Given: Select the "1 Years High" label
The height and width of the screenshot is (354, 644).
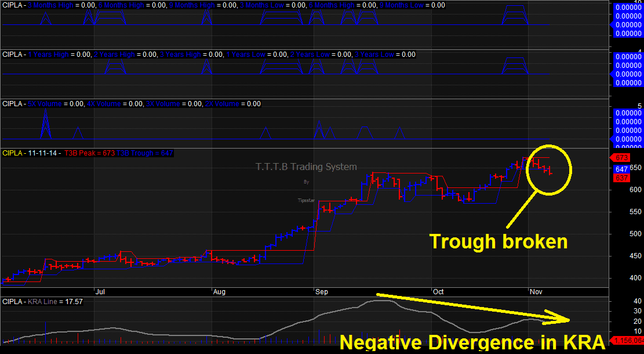Looking at the screenshot, I should pyautogui.click(x=49, y=55).
